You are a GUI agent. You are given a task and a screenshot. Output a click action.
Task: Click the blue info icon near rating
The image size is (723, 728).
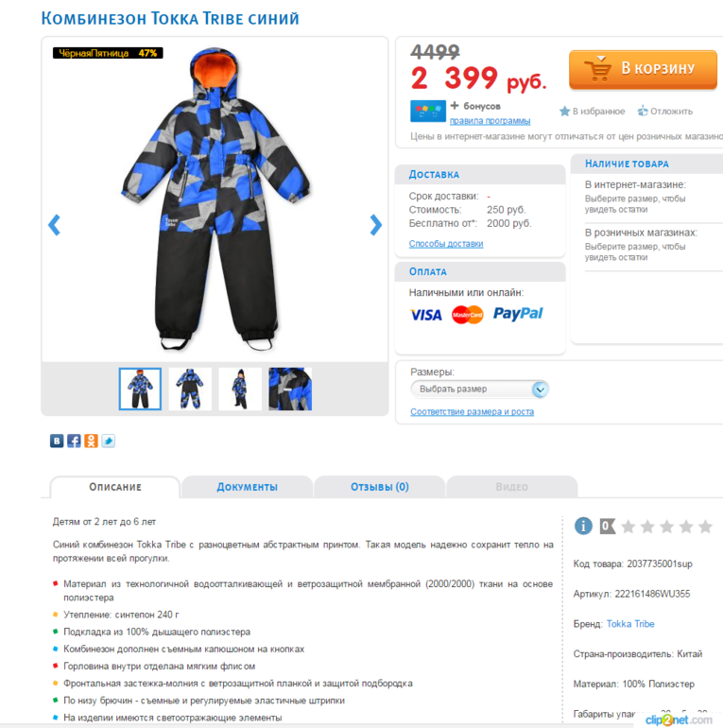tap(583, 526)
